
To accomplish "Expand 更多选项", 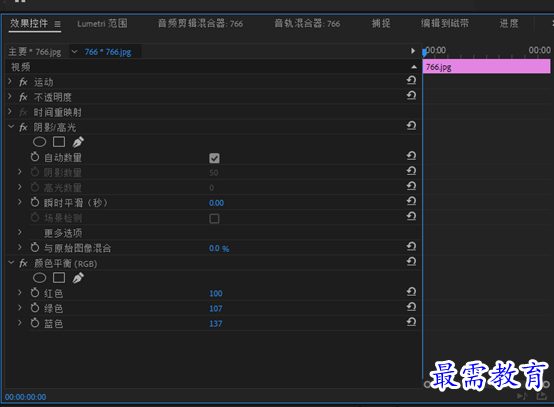I will point(20,232).
